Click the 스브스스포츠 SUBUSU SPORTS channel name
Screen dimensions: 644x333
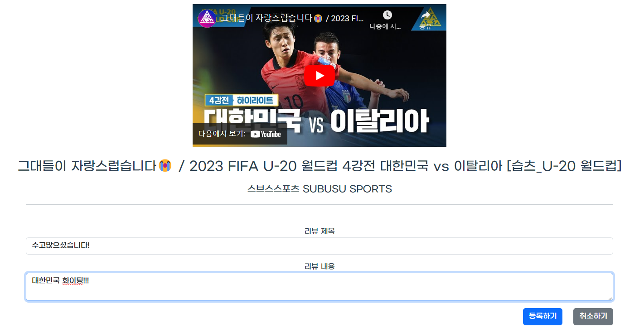[320, 189]
